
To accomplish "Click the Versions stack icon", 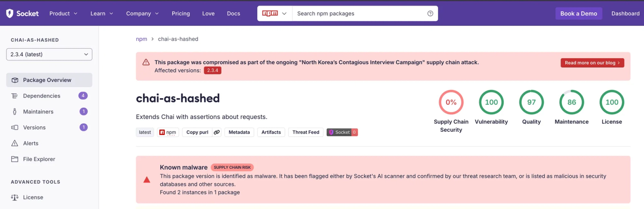I will [x=15, y=127].
